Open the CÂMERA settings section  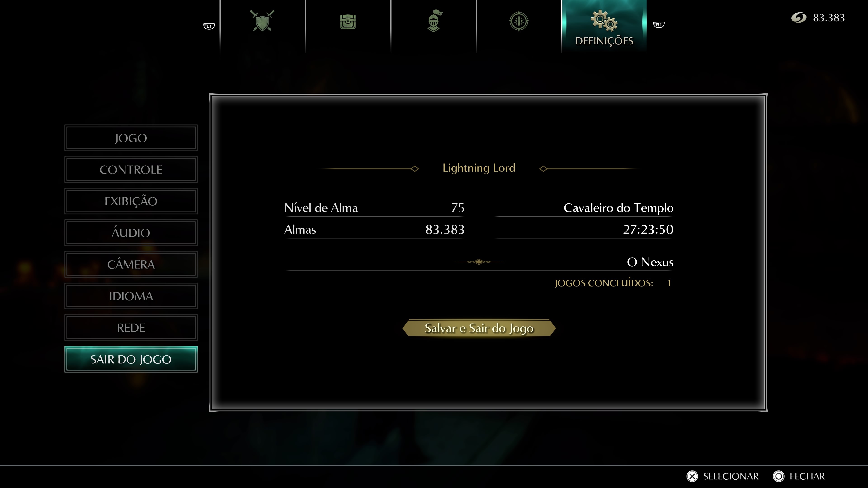pos(131,264)
